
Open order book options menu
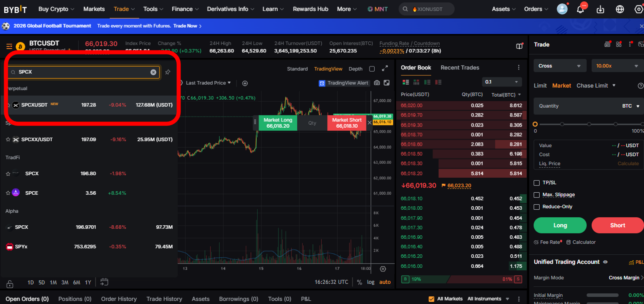click(x=519, y=67)
